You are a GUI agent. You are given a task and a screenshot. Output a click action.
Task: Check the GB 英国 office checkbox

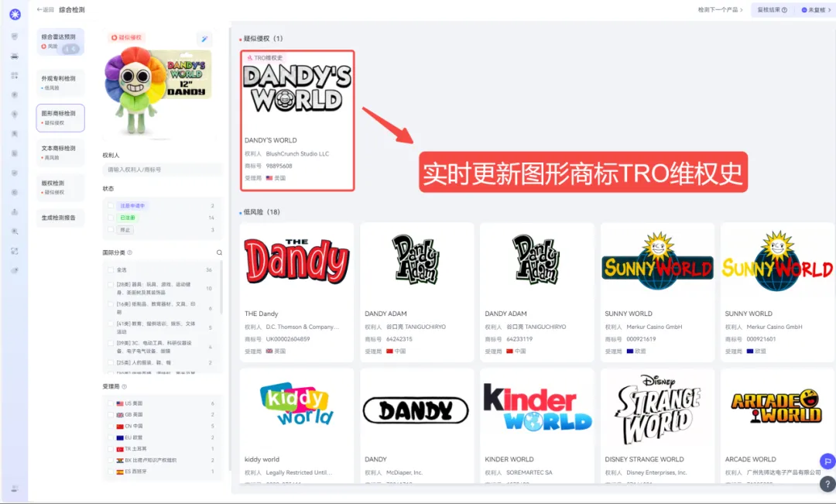pos(111,415)
